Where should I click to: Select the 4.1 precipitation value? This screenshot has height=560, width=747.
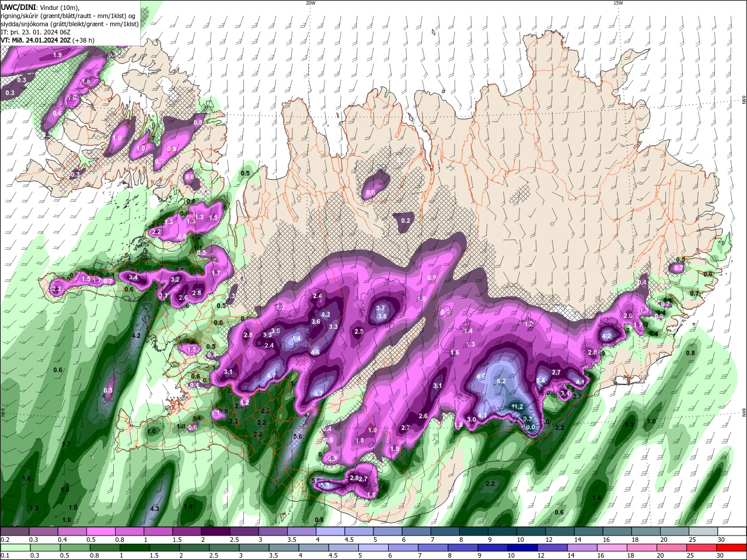pos(580,381)
